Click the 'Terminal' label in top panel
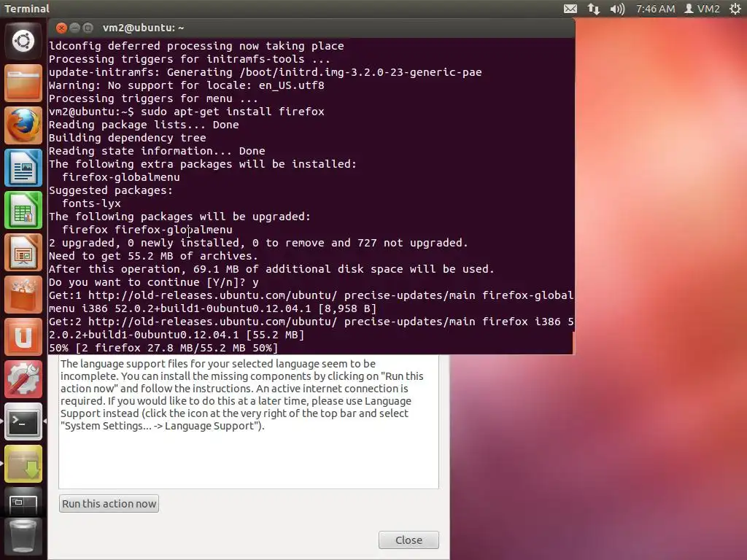 tap(27, 9)
